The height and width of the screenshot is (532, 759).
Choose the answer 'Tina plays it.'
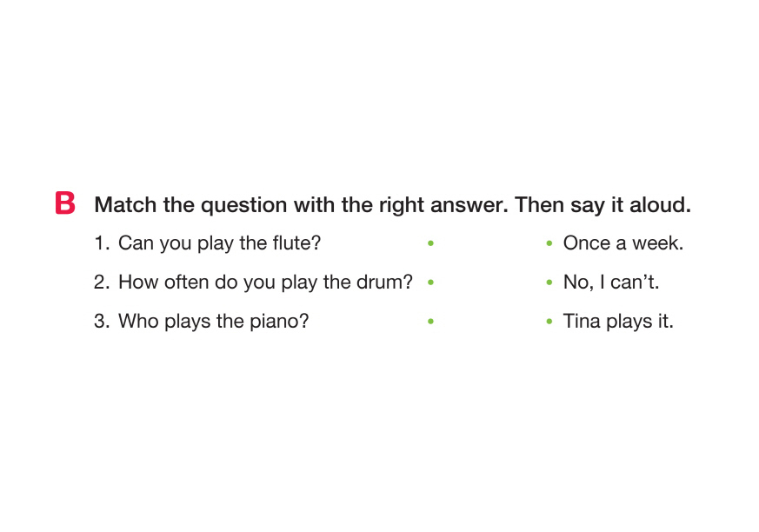(x=618, y=322)
